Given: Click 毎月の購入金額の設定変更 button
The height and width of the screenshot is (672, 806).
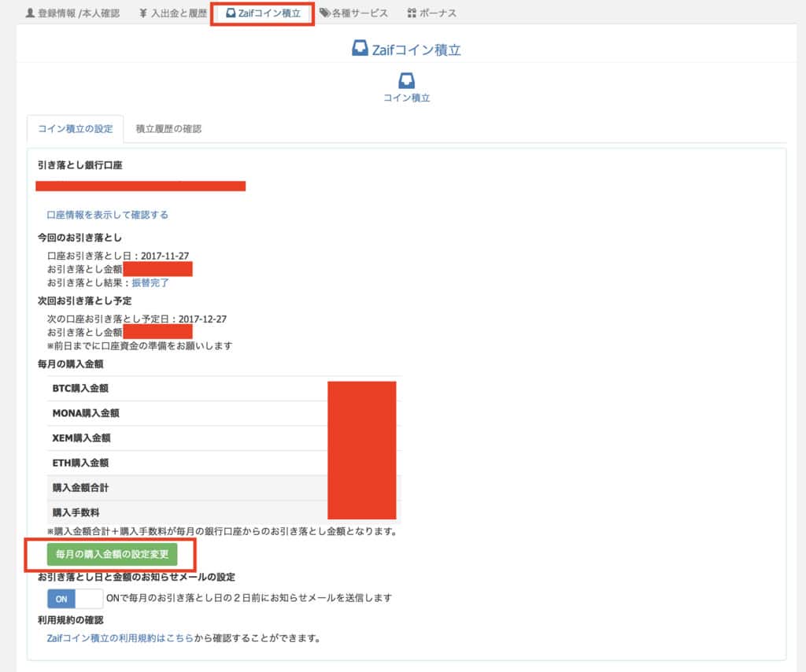Looking at the screenshot, I should (112, 554).
